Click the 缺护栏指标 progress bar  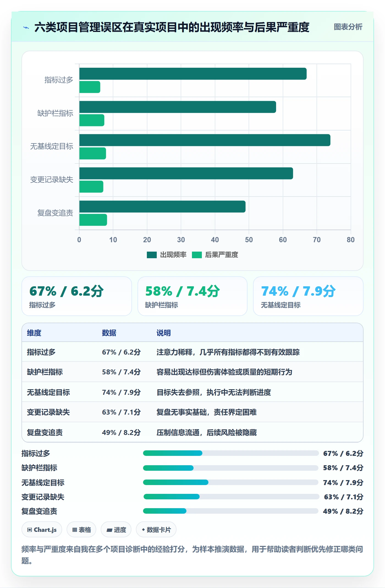231,468
